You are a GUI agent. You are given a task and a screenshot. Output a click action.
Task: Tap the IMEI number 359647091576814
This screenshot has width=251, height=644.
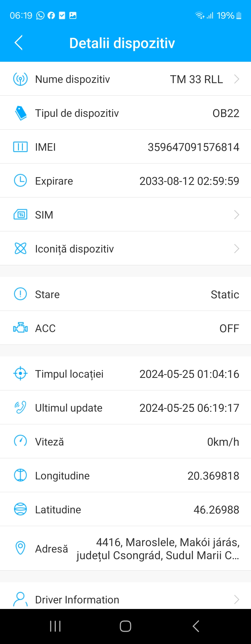pyautogui.click(x=194, y=147)
